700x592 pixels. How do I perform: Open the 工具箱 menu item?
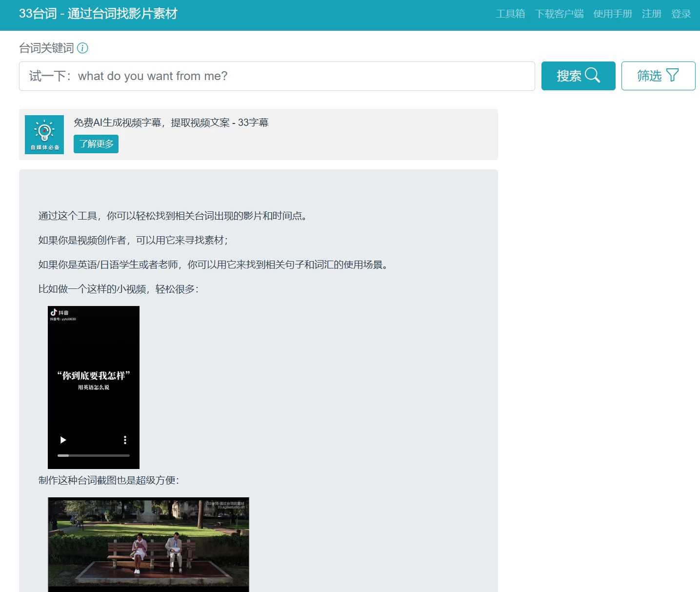pyautogui.click(x=510, y=14)
